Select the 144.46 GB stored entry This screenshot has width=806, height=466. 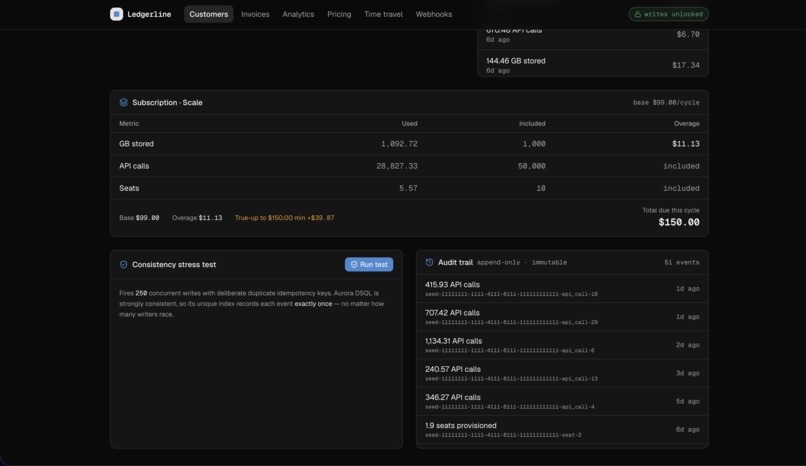pyautogui.click(x=593, y=65)
